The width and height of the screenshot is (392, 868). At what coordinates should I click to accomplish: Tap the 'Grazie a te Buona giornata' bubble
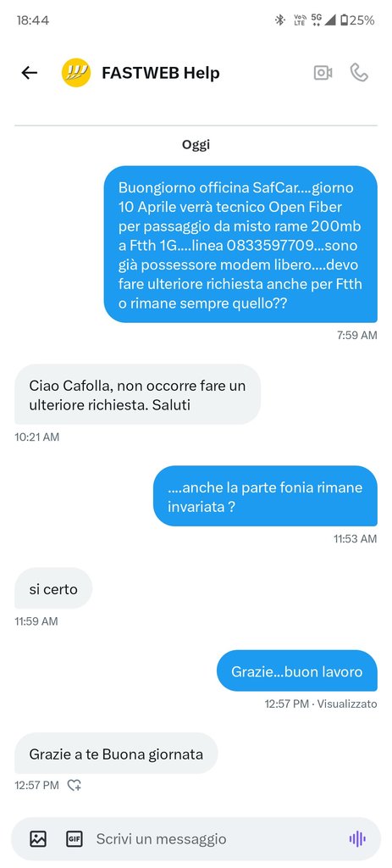[116, 754]
